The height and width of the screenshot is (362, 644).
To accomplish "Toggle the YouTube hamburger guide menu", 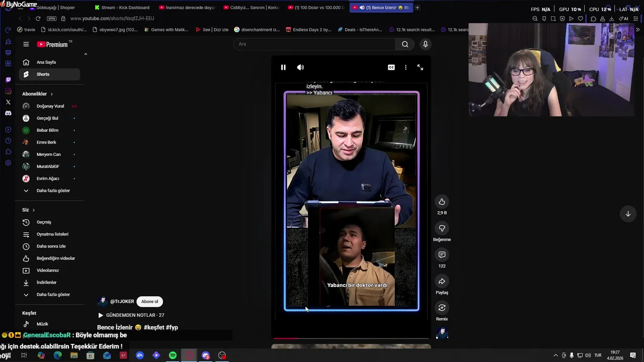I will [26, 44].
